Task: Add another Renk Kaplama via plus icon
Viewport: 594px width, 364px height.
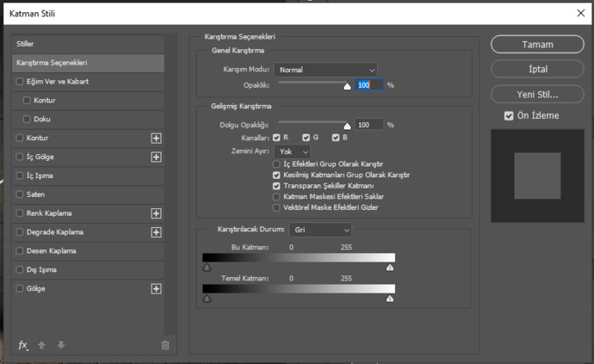Action: coord(156,213)
